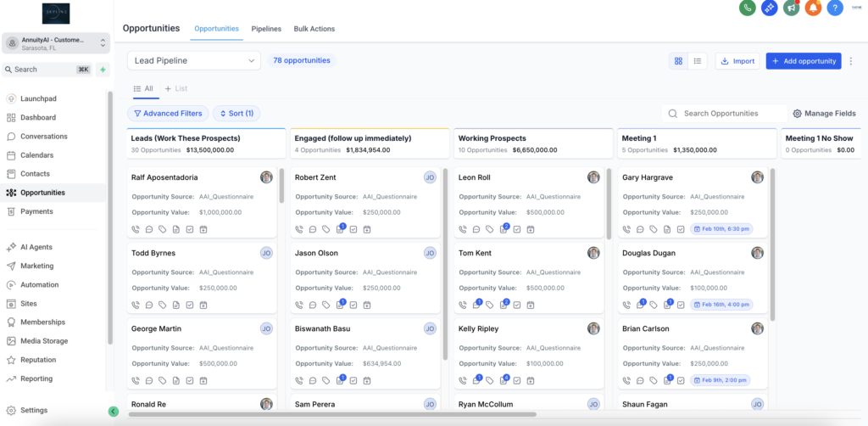Expand the AnnuityAI account switcher
868x426 pixels.
point(56,43)
